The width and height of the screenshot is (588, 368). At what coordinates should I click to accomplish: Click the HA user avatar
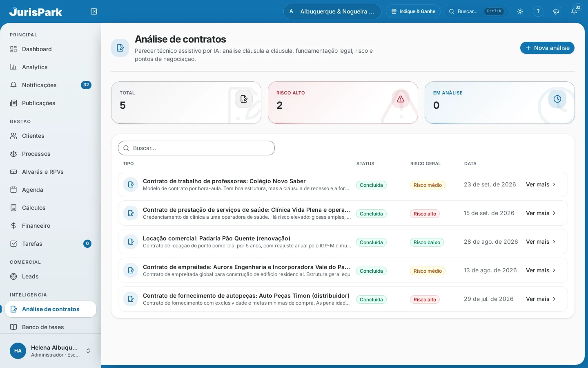(x=18, y=351)
